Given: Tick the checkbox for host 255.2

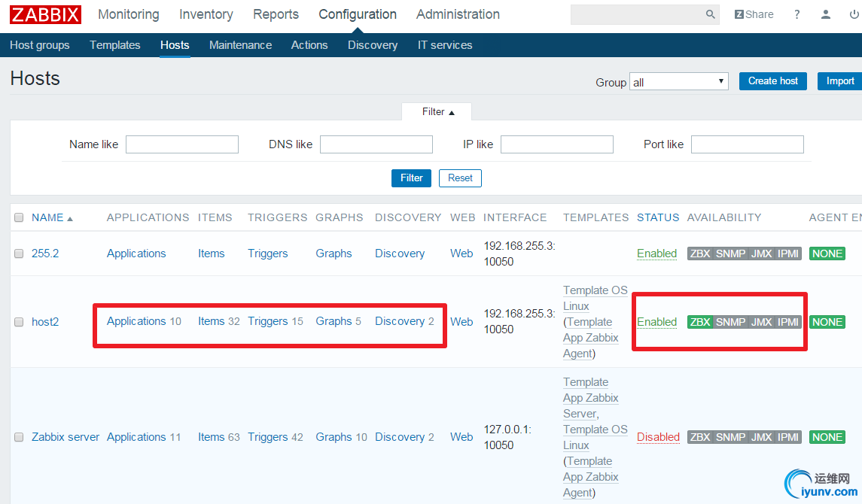Looking at the screenshot, I should tap(19, 254).
